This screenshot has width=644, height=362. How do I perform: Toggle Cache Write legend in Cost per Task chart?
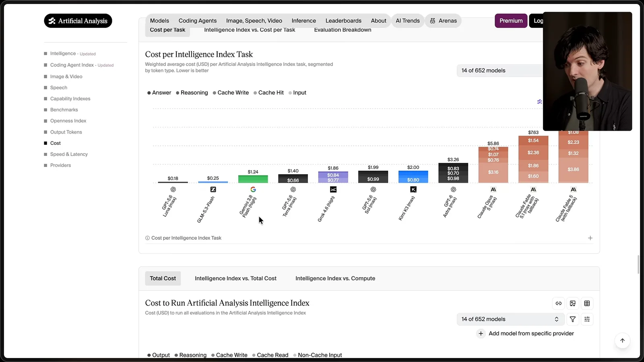231,93
